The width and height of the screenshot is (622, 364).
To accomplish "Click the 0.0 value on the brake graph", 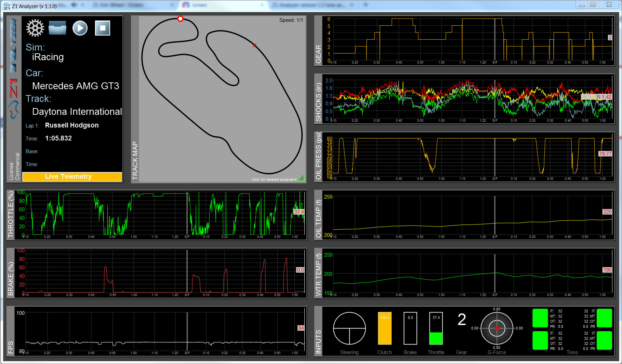I will tap(300, 270).
